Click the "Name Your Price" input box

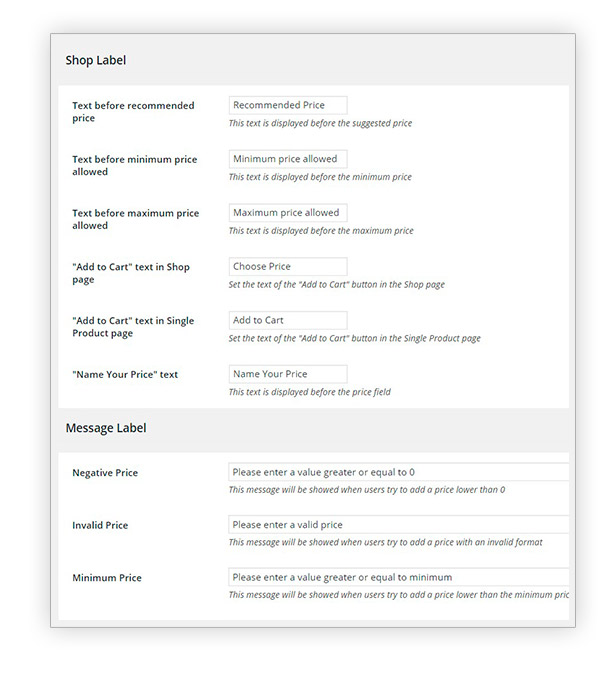tap(288, 374)
